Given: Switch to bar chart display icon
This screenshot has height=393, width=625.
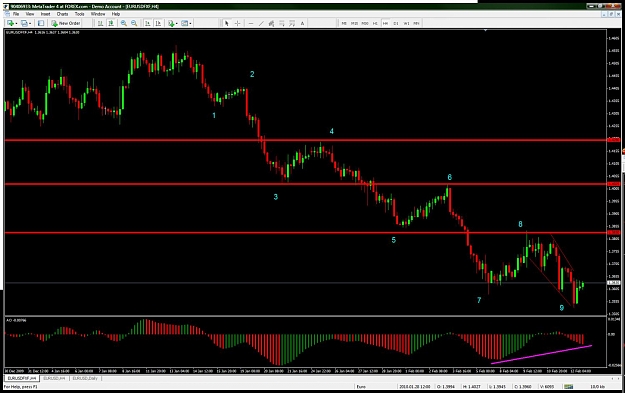Looking at the screenshot, I should click(100, 24).
